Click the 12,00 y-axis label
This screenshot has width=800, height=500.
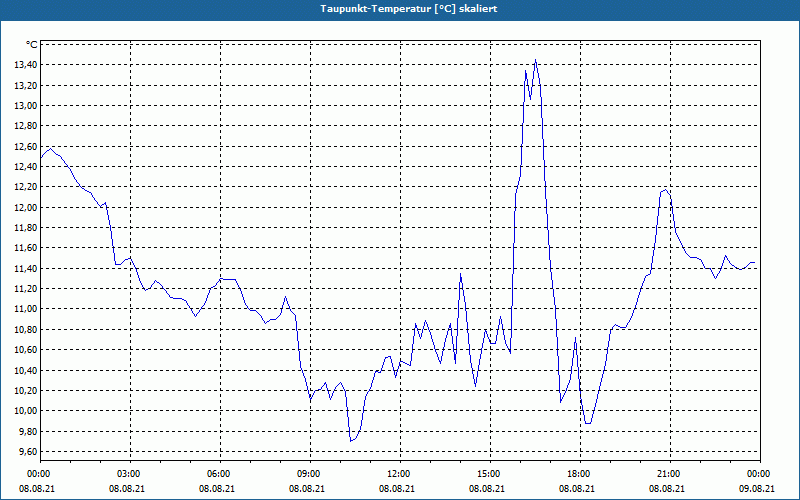coord(25,208)
